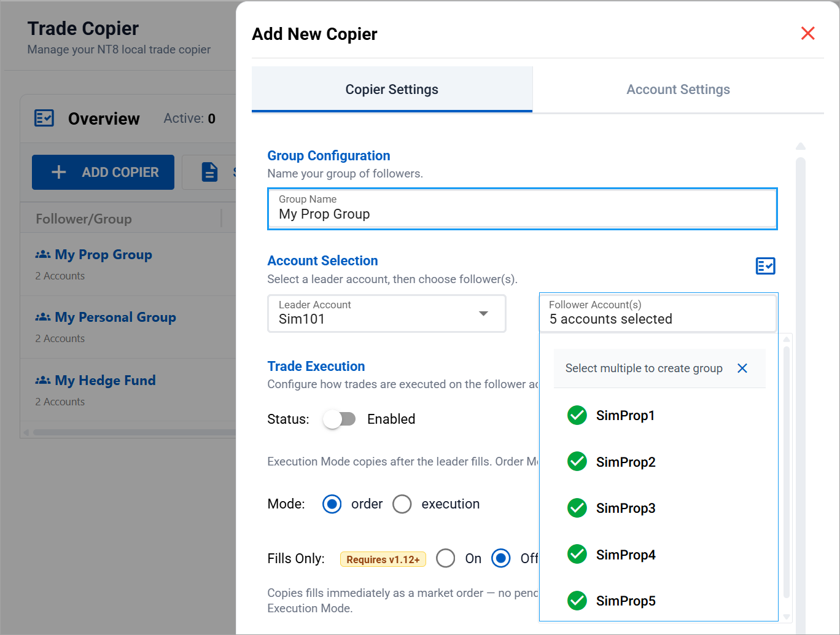Open the Leader Account dropdown
The width and height of the screenshot is (840, 635).
point(386,314)
